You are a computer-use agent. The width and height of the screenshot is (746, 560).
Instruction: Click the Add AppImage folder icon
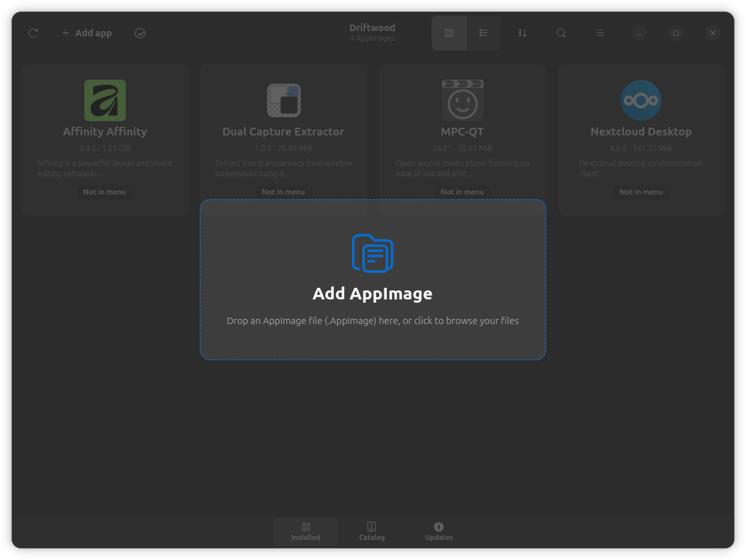coord(373,253)
